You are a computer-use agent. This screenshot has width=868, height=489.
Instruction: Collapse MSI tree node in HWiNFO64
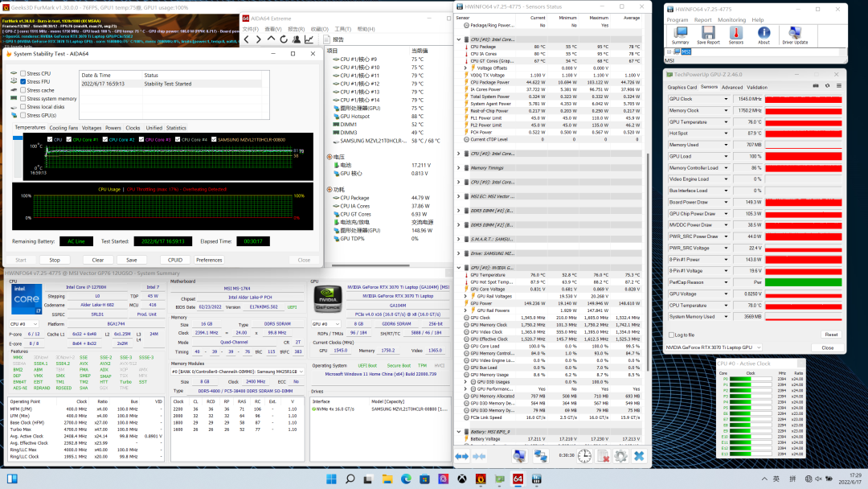(x=669, y=52)
